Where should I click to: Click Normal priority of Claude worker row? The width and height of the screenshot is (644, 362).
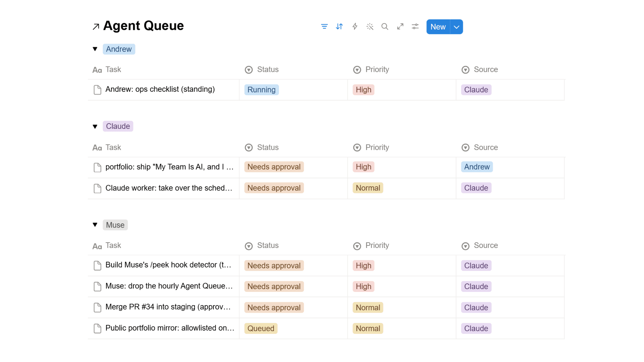368,188
